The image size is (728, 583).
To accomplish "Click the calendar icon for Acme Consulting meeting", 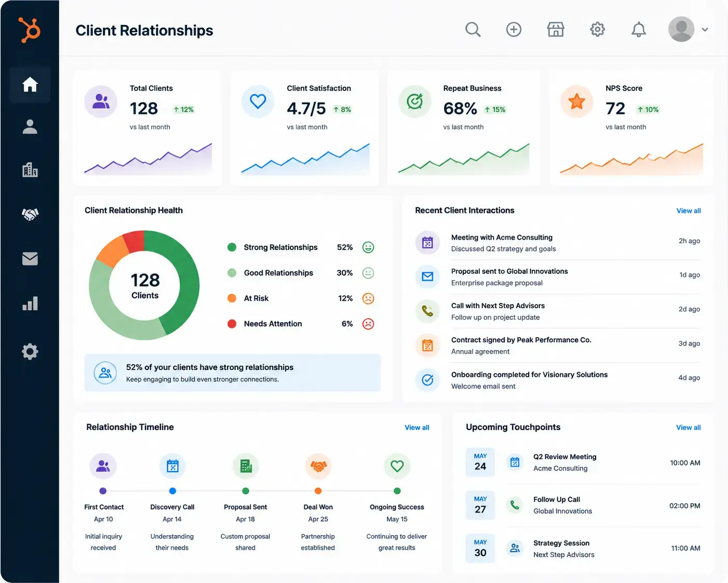I will (427, 243).
